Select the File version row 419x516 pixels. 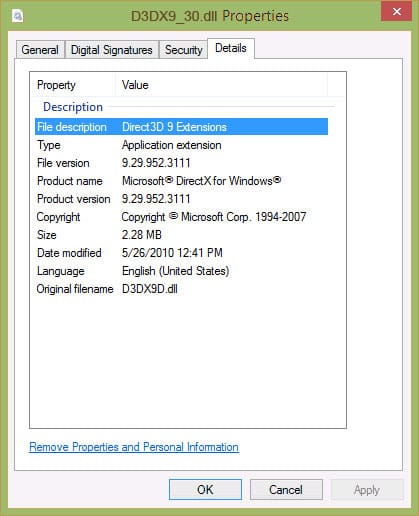(181, 163)
